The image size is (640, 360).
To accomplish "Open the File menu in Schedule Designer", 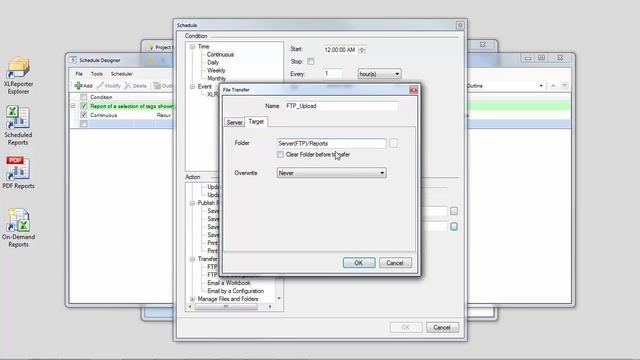I will pyautogui.click(x=79, y=74).
